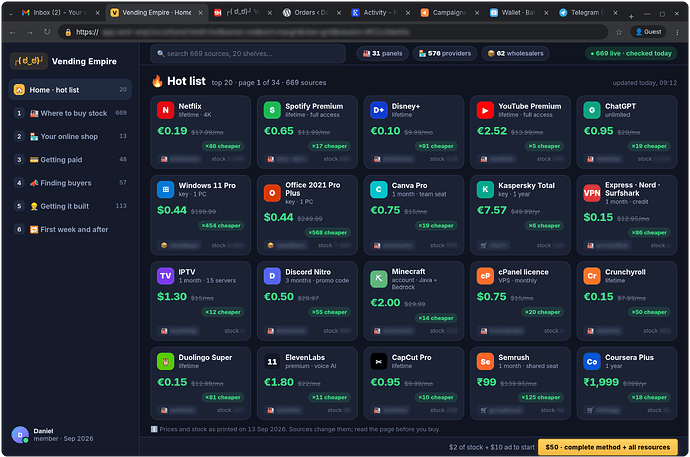Screen dimensions: 690x457
Task: Open First week and after section
Action: pyautogui.click(x=70, y=229)
